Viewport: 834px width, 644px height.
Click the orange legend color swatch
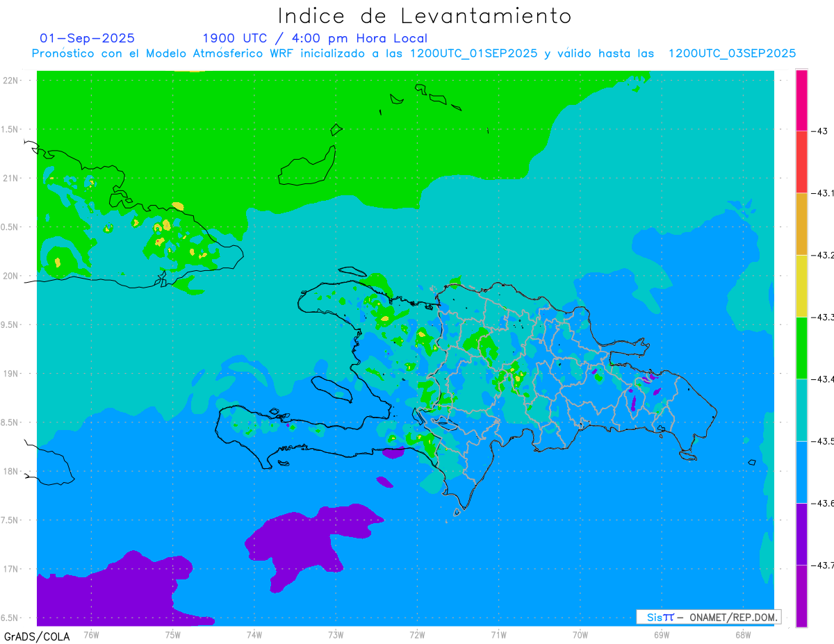coord(801,224)
